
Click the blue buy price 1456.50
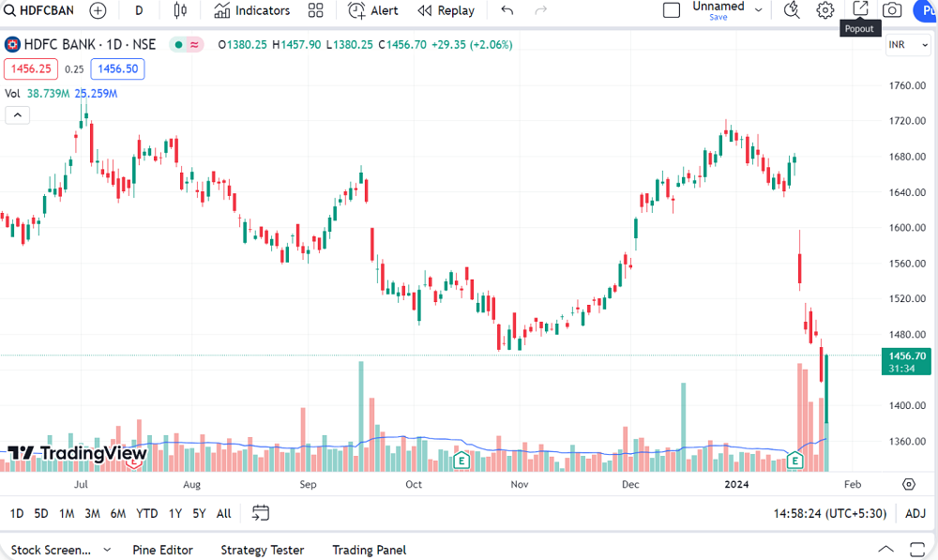pyautogui.click(x=118, y=68)
